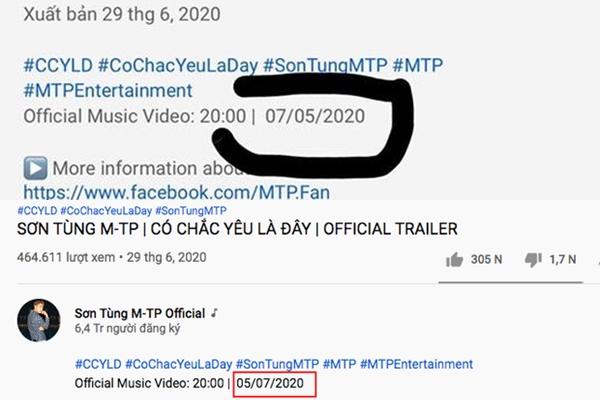The width and height of the screenshot is (600, 400).
Task: Click #MTP hashtag in the top description
Action: (418, 67)
